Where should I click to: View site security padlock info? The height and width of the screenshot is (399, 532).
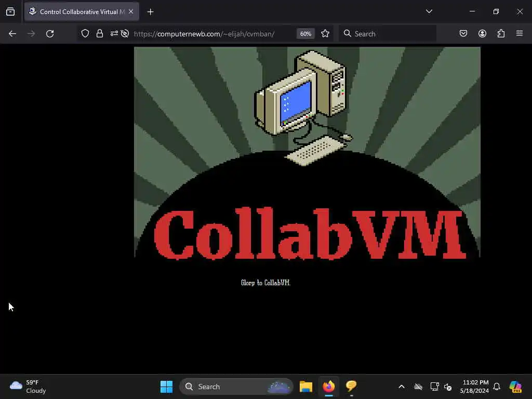pyautogui.click(x=99, y=34)
